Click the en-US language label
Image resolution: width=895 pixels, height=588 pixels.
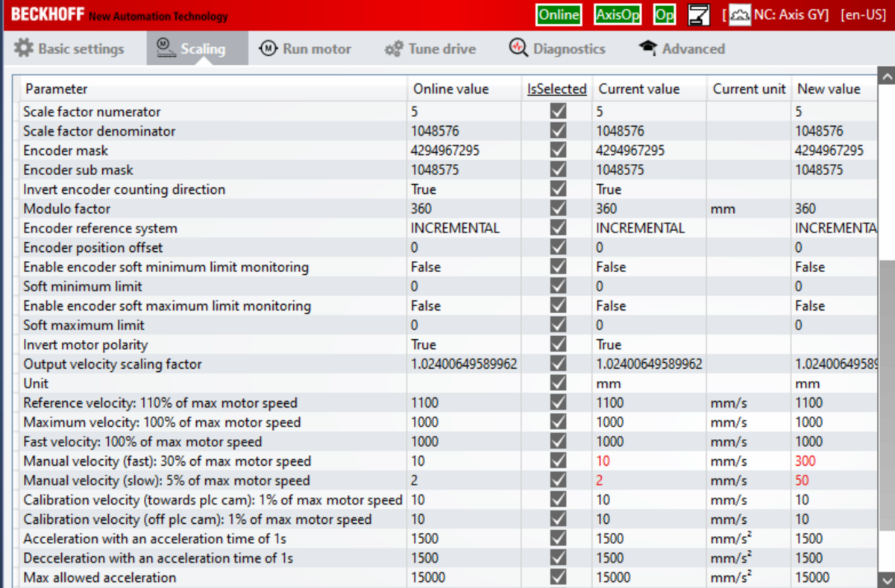[x=863, y=15]
